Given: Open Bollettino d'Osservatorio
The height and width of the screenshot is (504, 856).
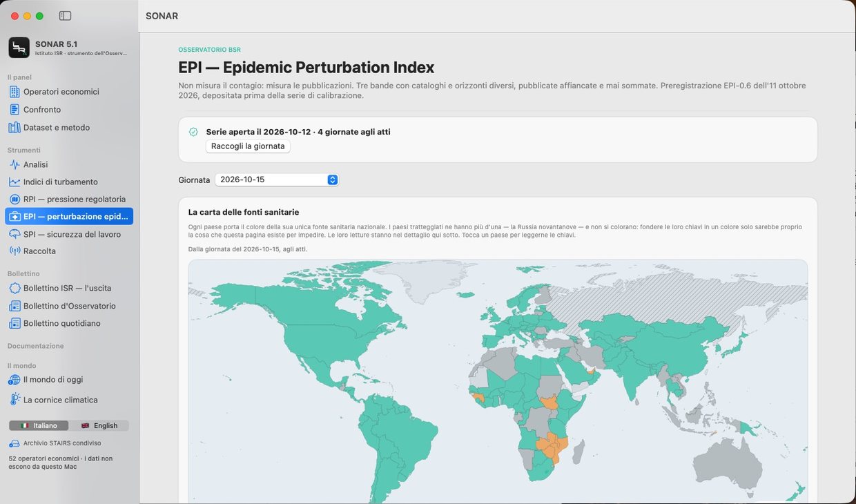Looking at the screenshot, I should 69,306.
